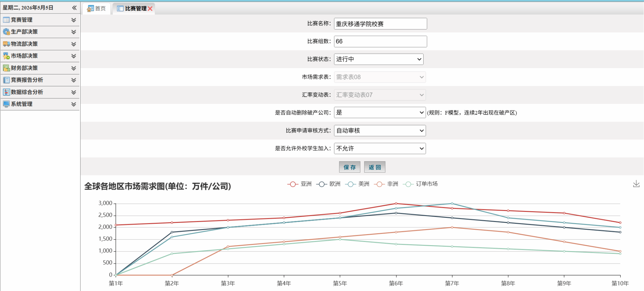The height and width of the screenshot is (291, 644).
Task: Click 美洲 peak data point at 第7年
Action: 452,203
